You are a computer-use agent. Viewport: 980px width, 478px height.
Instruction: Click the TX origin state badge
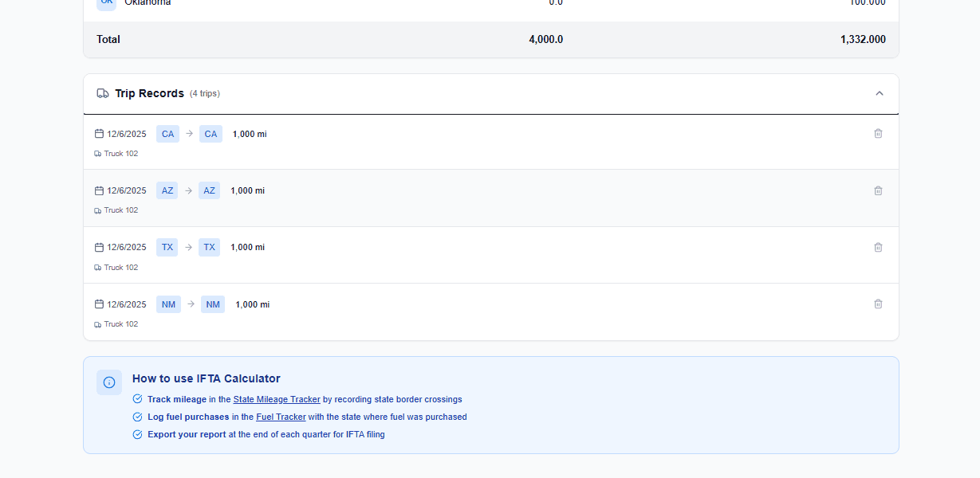point(167,247)
